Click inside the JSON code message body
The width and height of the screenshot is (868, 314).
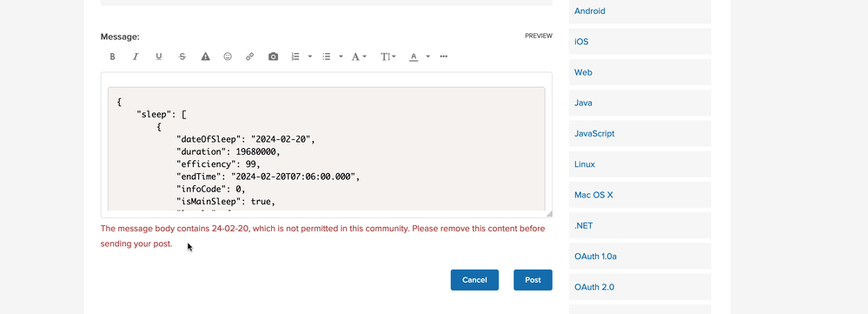(x=326, y=149)
